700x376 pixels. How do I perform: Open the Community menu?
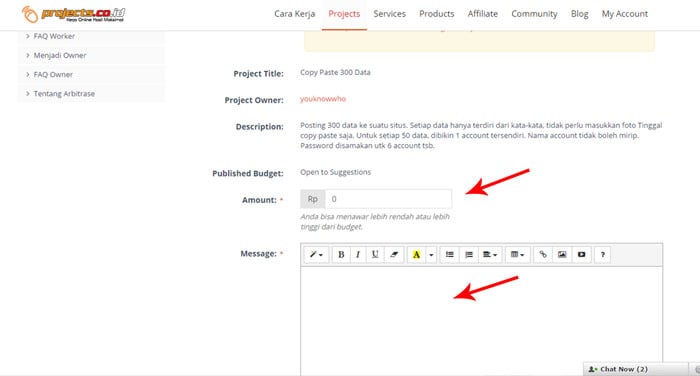pyautogui.click(x=534, y=14)
